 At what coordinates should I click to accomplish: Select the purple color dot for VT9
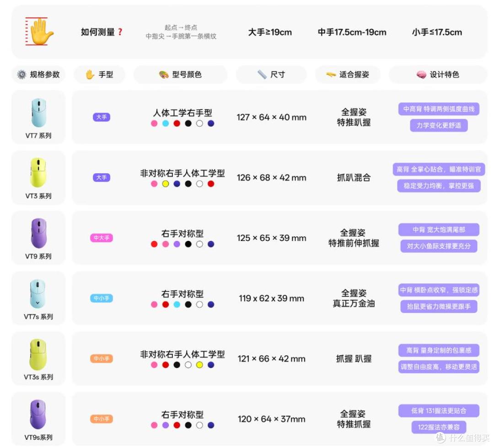[177, 244]
